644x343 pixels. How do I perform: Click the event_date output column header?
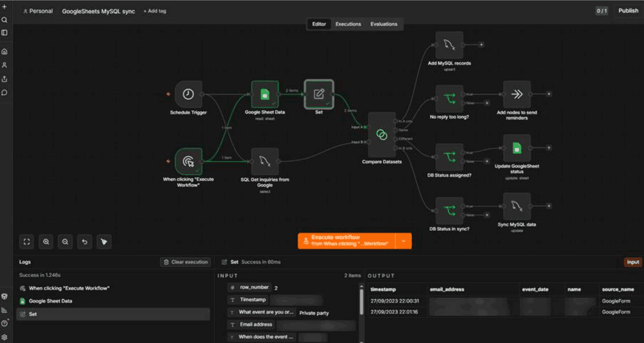535,289
